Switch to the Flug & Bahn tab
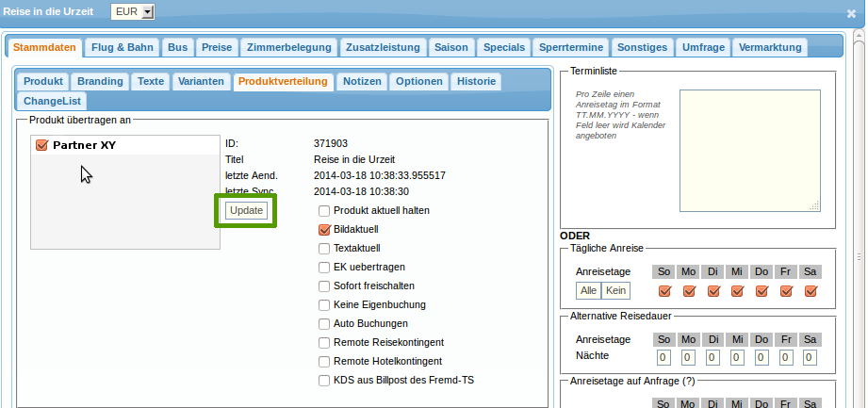Image resolution: width=868 pixels, height=408 pixels. click(123, 47)
